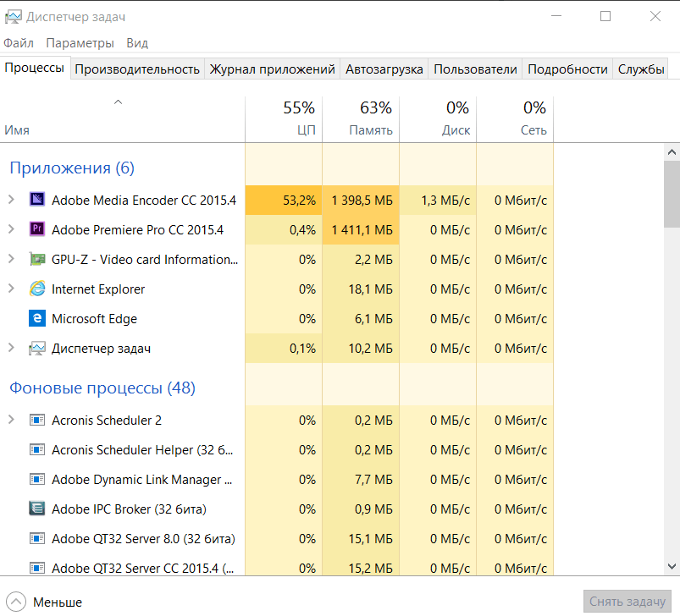Select the Adobe Media Encoder CC 2015.4 row
The image size is (680, 616).
277,200
